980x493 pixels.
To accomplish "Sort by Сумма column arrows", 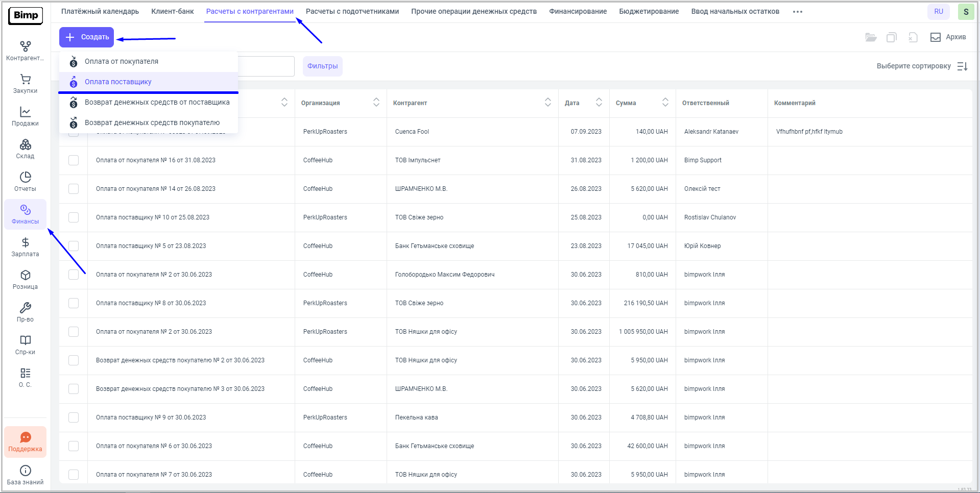I will (x=665, y=103).
